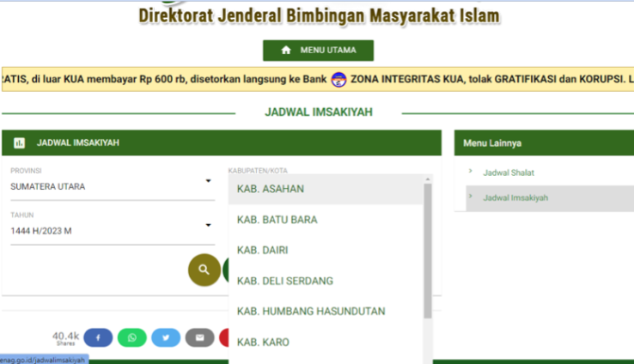Click the SUMATERA UTARA province field
This screenshot has width=634, height=364.
click(113, 186)
